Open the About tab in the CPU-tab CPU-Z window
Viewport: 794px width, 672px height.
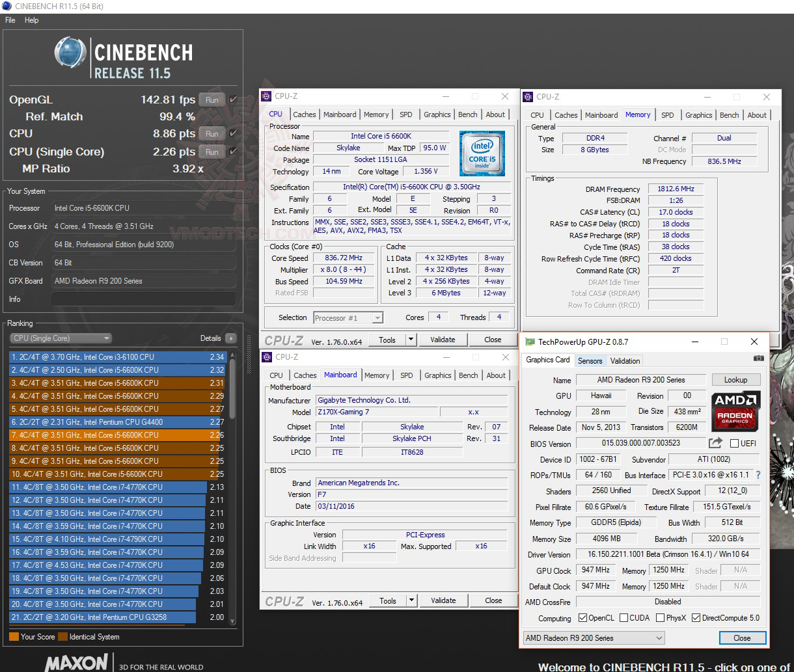[x=495, y=114]
